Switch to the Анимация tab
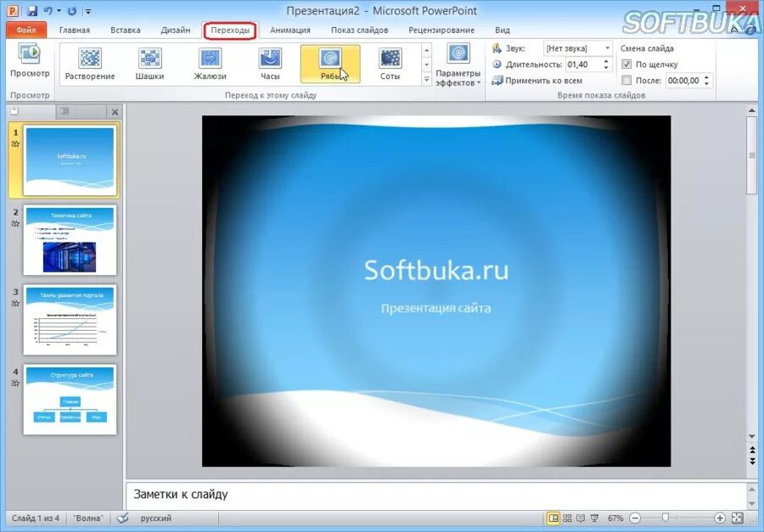 coord(290,31)
